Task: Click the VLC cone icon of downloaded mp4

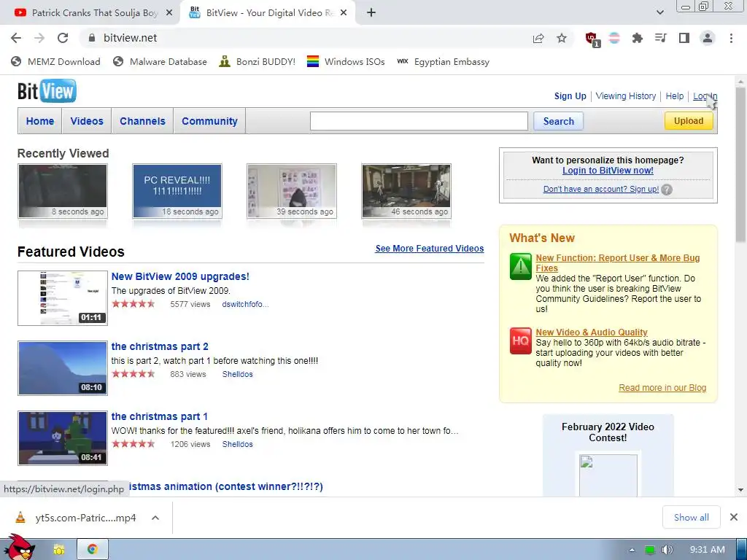Action: pyautogui.click(x=20, y=518)
